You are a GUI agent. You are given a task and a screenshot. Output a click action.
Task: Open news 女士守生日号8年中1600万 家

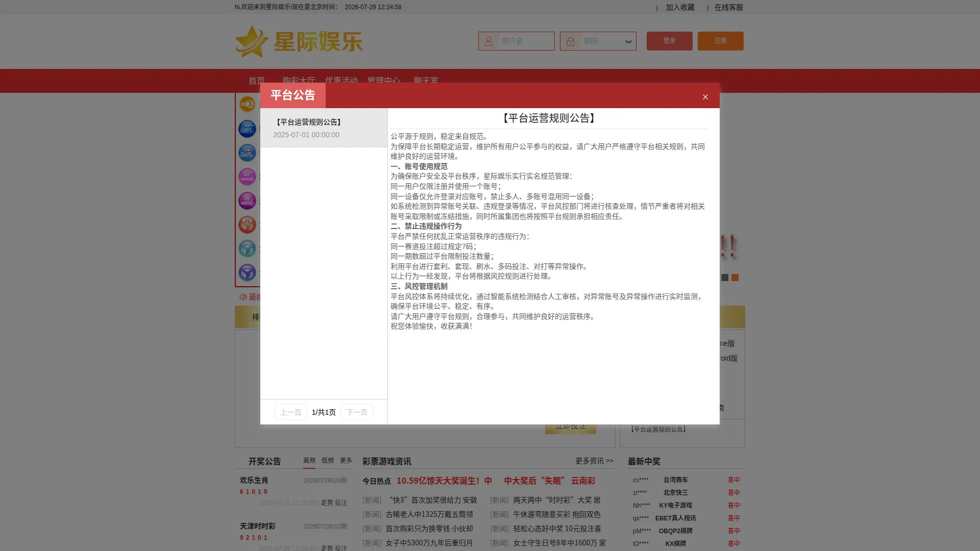(x=559, y=543)
